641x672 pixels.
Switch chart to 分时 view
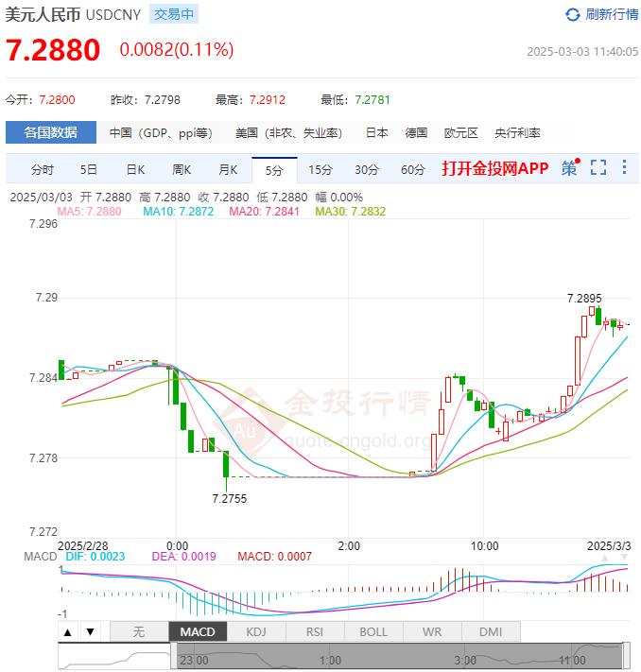point(42,170)
